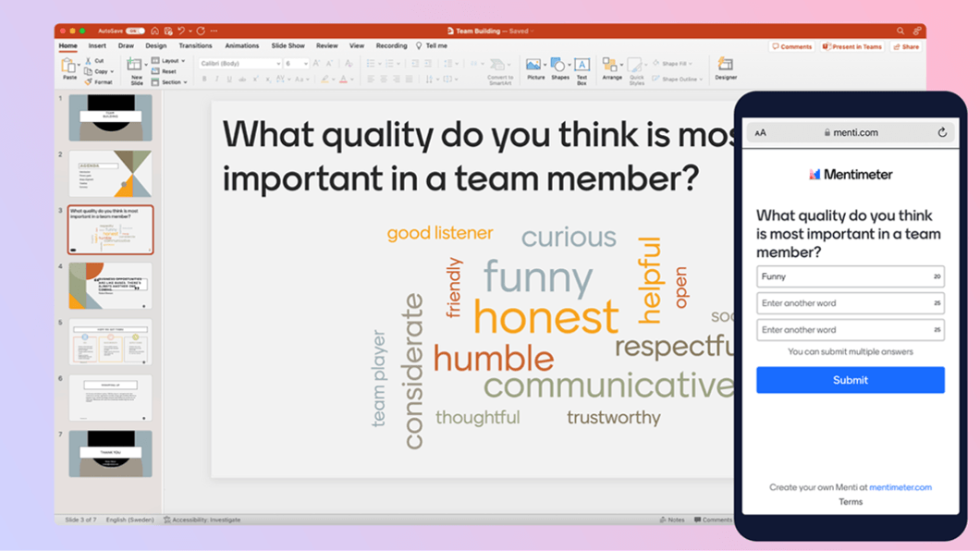980x551 pixels.
Task: Click the Home icon in title bar
Action: [155, 31]
